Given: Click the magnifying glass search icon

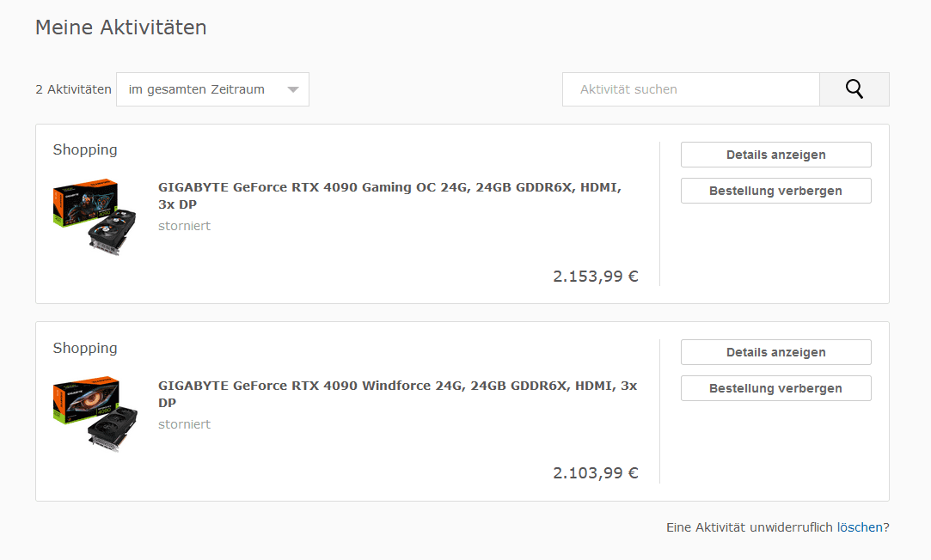Looking at the screenshot, I should pyautogui.click(x=854, y=89).
